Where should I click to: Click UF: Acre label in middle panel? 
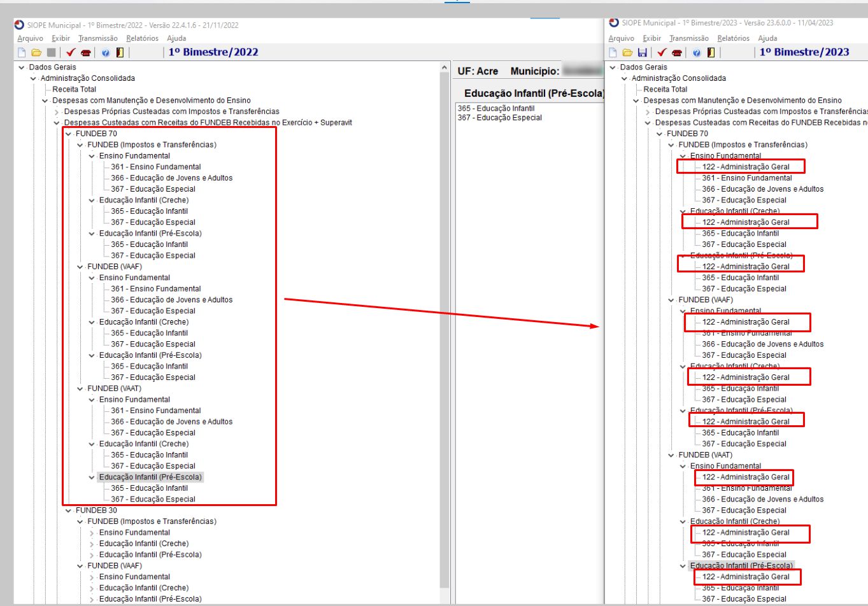pyautogui.click(x=478, y=71)
